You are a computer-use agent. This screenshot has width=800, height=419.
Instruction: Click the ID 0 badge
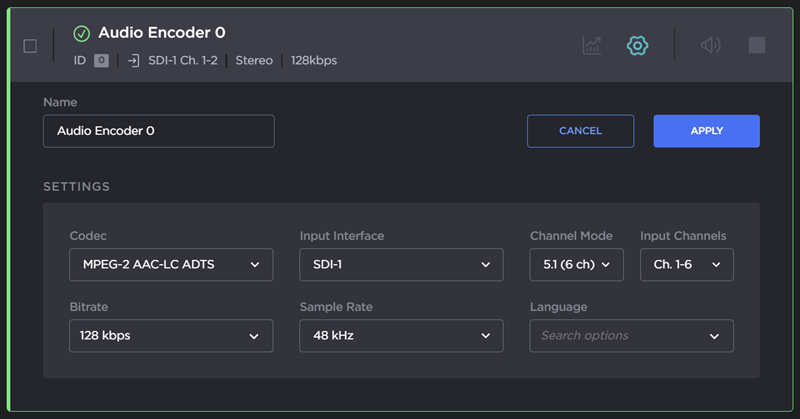click(101, 61)
